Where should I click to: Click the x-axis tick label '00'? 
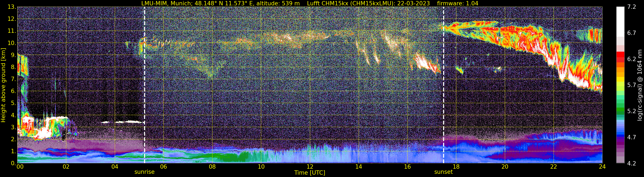pyautogui.click(x=20, y=167)
